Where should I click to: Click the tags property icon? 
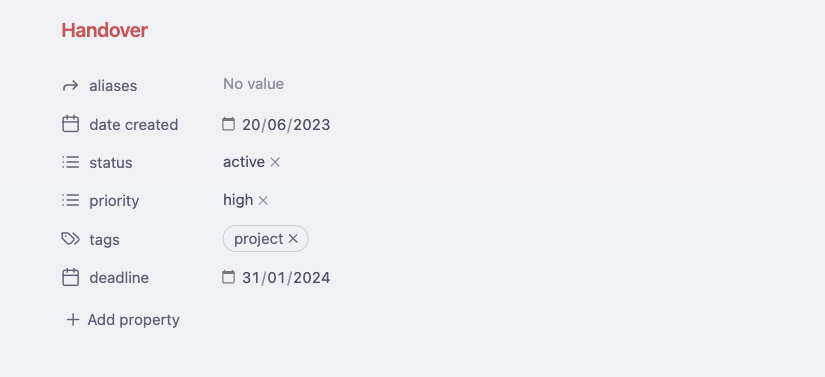[x=71, y=239]
